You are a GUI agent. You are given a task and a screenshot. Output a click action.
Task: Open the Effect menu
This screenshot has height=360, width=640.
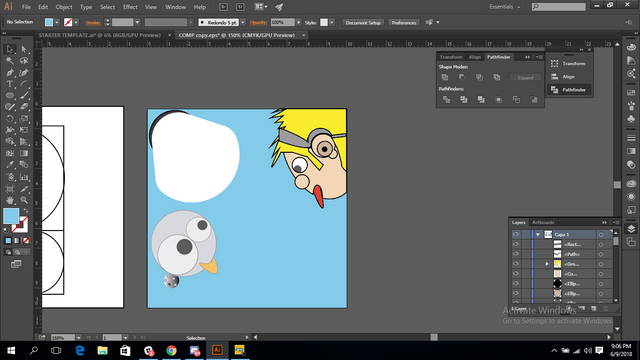(130, 7)
